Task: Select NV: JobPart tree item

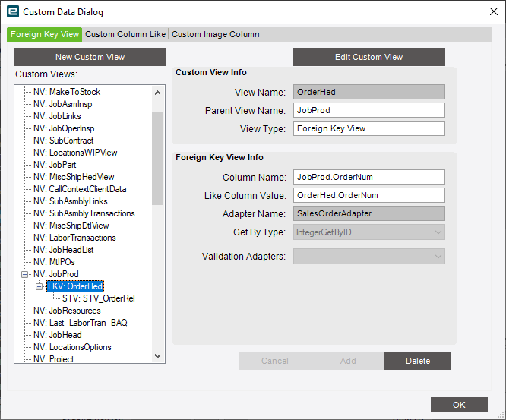Action: [55, 165]
